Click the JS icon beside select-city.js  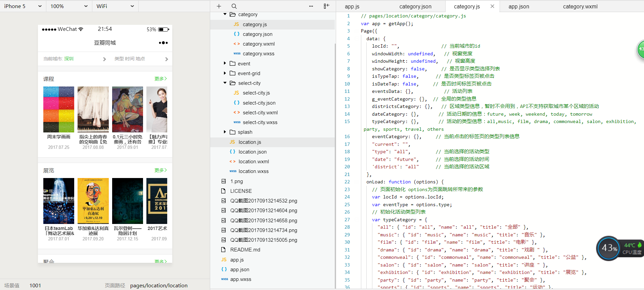pos(236,93)
